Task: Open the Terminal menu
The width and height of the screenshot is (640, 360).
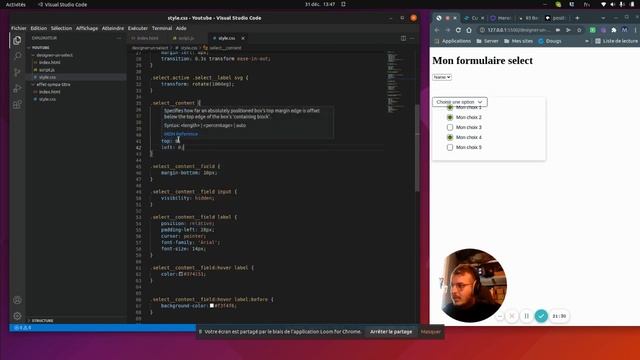Action: point(162,28)
